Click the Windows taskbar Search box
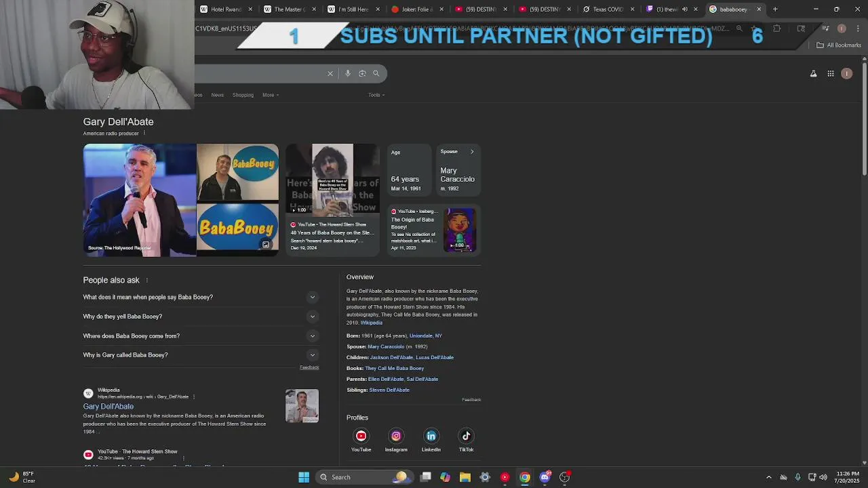This screenshot has width=868, height=488. tap(365, 477)
